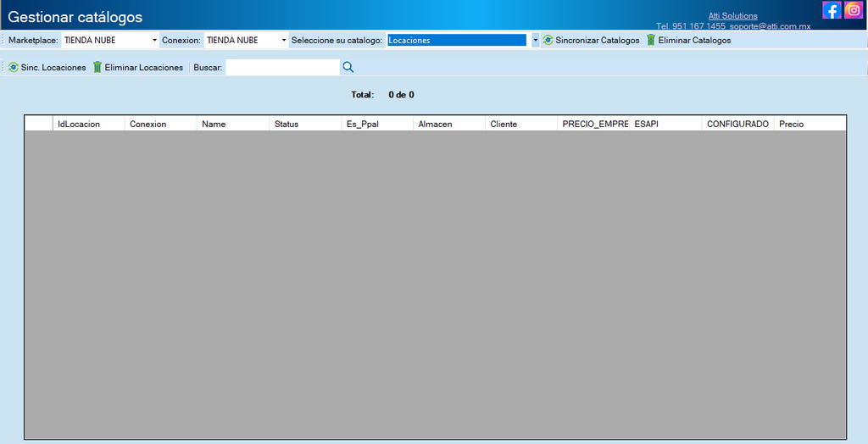868x444 pixels.
Task: Click the magnifier search icon
Action: click(348, 67)
